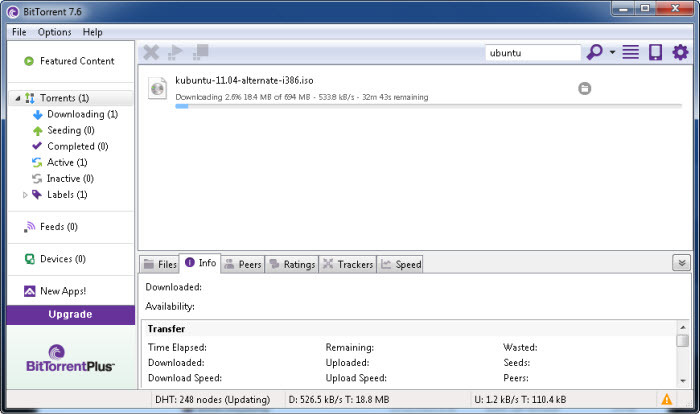Click the green Featured Content play icon

coord(29,61)
